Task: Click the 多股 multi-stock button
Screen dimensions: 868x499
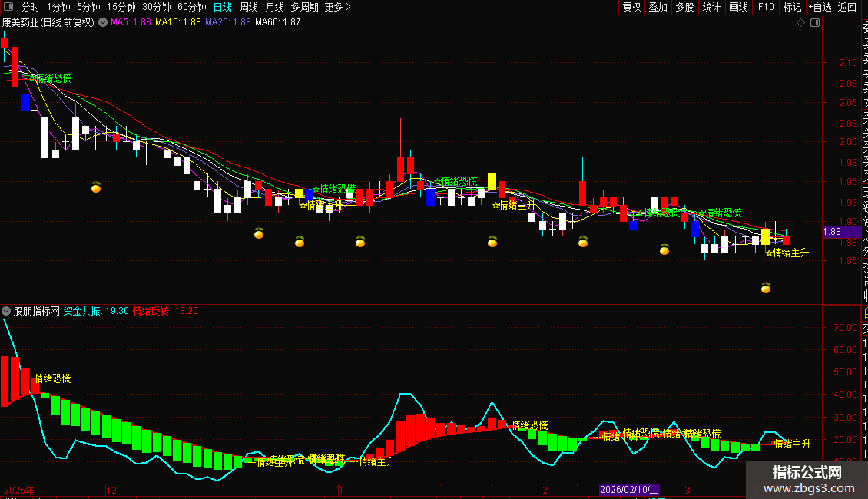Action: click(684, 7)
